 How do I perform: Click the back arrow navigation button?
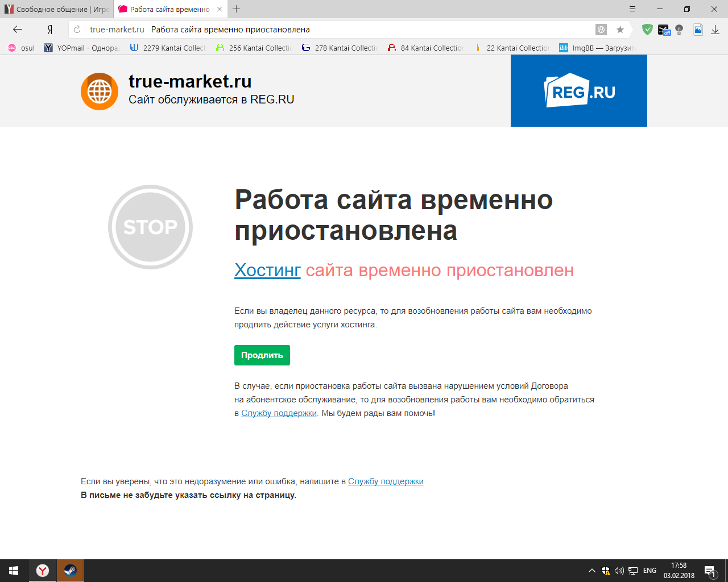coord(18,30)
